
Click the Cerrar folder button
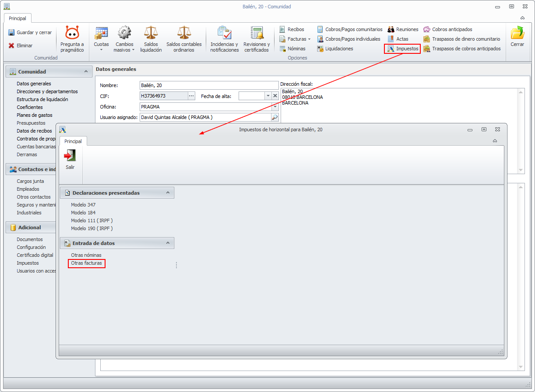pos(517,37)
